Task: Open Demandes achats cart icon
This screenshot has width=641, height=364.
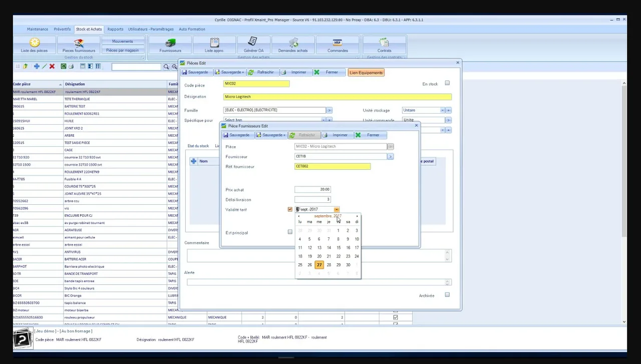Action: tap(293, 45)
